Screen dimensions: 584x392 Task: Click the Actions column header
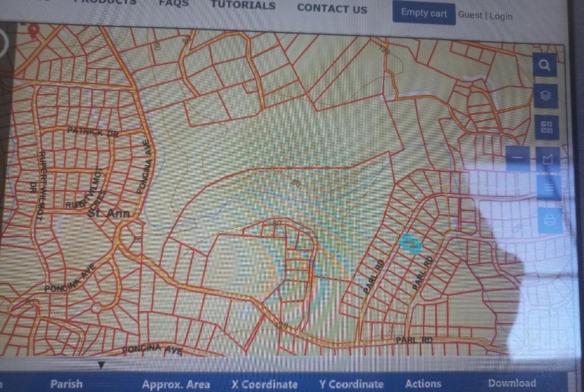(x=423, y=384)
